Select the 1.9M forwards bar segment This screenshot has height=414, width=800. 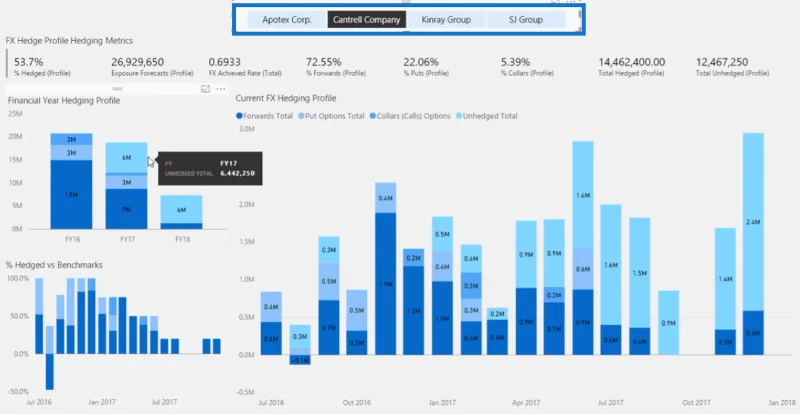click(x=385, y=283)
